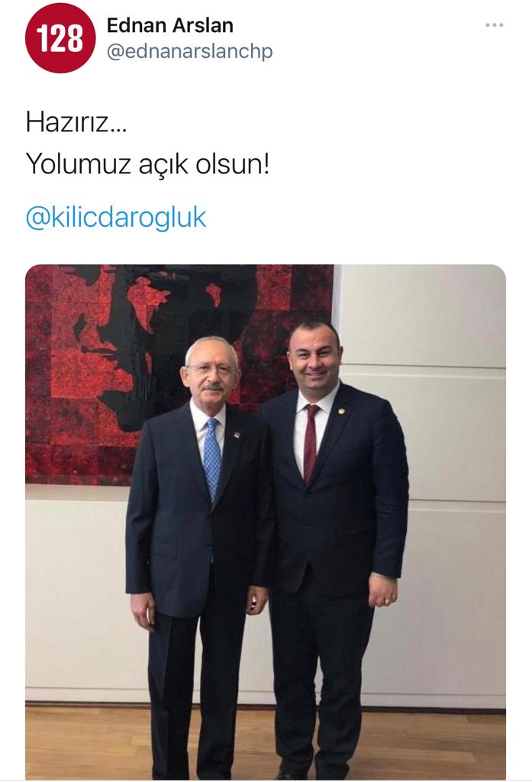Screen dimensions: 532x782
Task: Open profile via Ednan Arslan display name
Action: tap(170, 25)
